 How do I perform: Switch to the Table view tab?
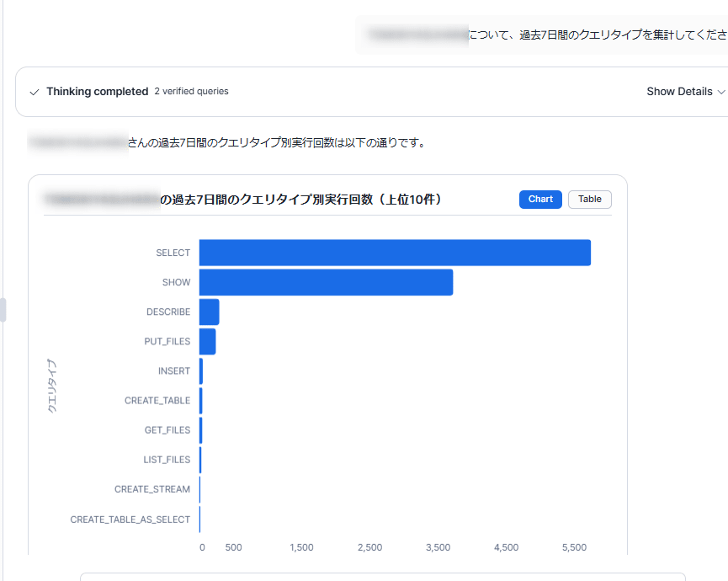coord(589,200)
